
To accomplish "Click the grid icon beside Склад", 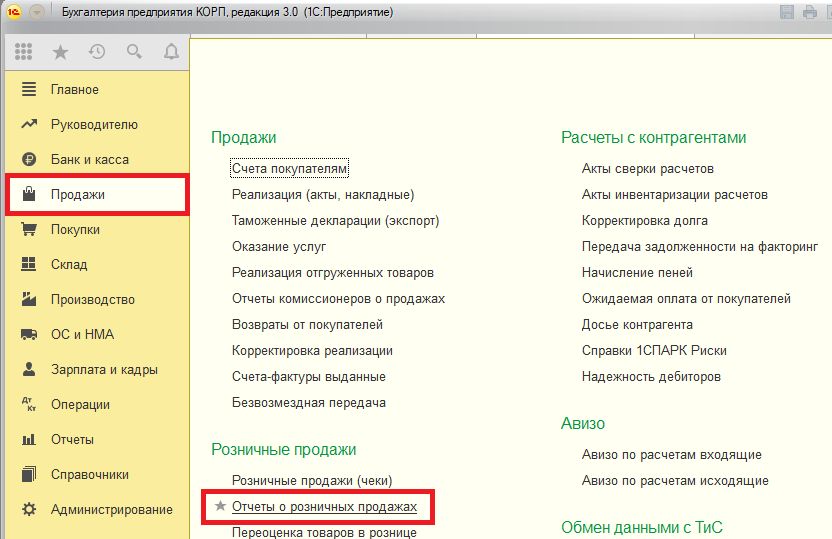I will click(29, 264).
